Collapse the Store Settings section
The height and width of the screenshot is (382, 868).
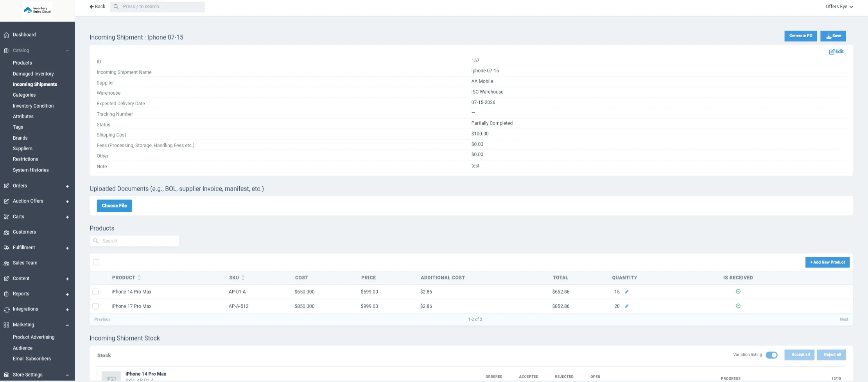[67, 375]
